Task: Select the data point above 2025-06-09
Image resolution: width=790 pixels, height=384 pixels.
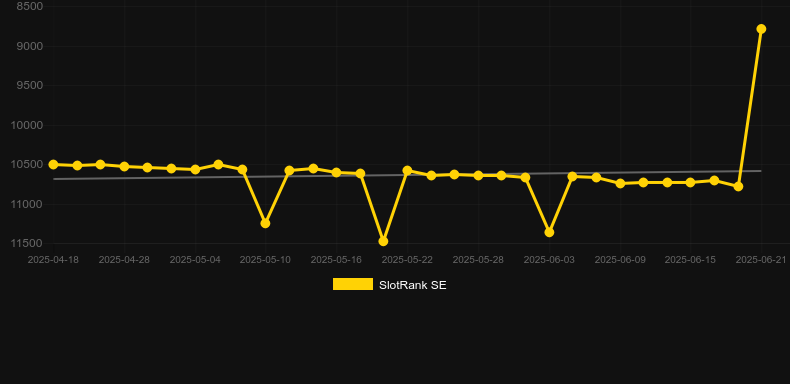Action: [x=620, y=183]
